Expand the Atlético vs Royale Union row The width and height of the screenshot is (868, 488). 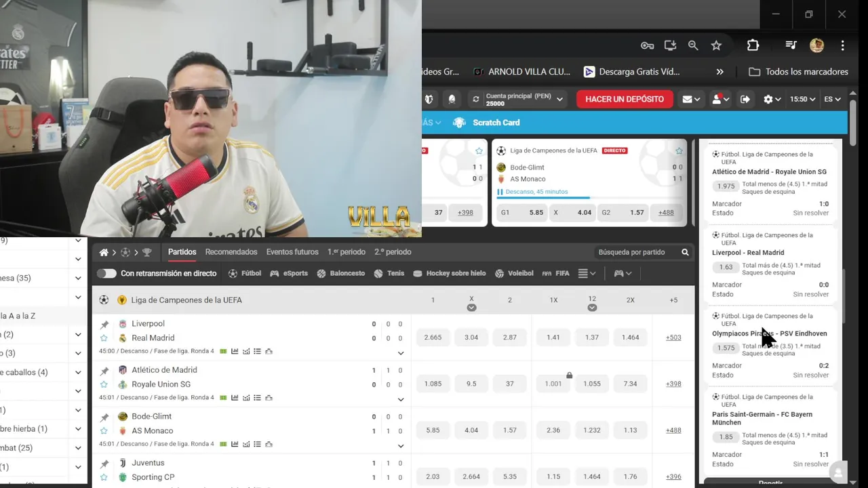pyautogui.click(x=401, y=399)
